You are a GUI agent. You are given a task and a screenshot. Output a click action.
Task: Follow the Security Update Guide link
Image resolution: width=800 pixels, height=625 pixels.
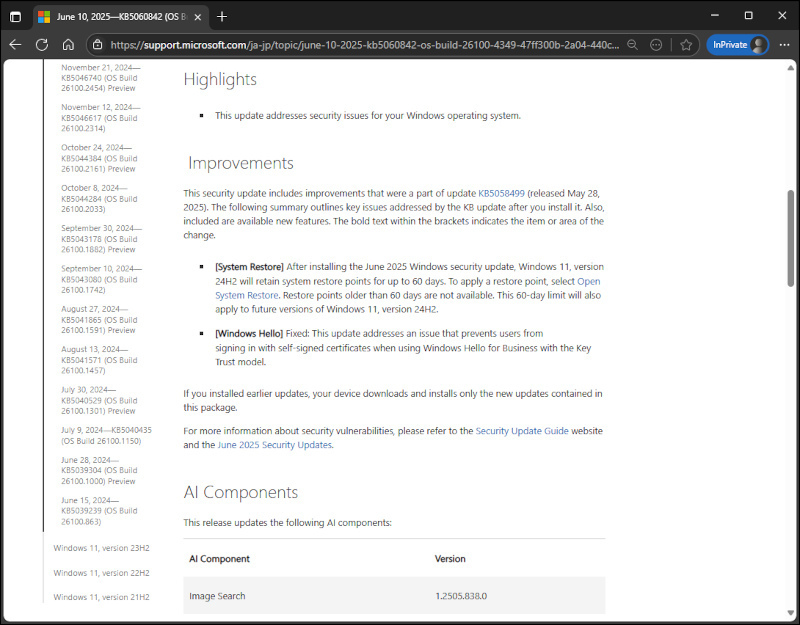point(522,431)
